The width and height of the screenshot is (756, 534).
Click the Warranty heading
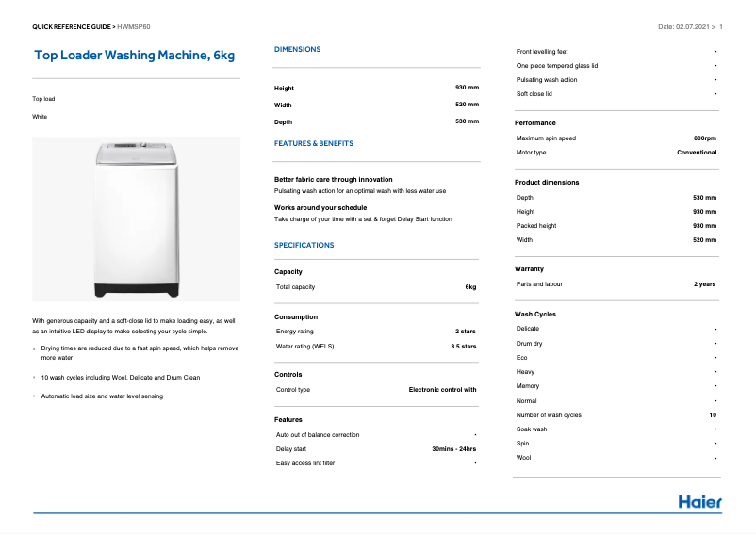pyautogui.click(x=529, y=269)
